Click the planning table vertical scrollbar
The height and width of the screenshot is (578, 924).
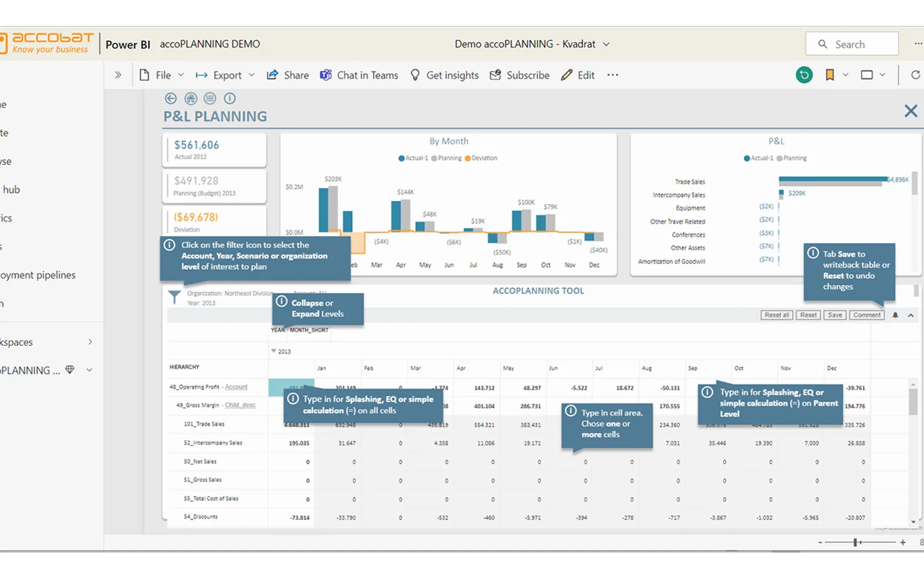pos(913,402)
